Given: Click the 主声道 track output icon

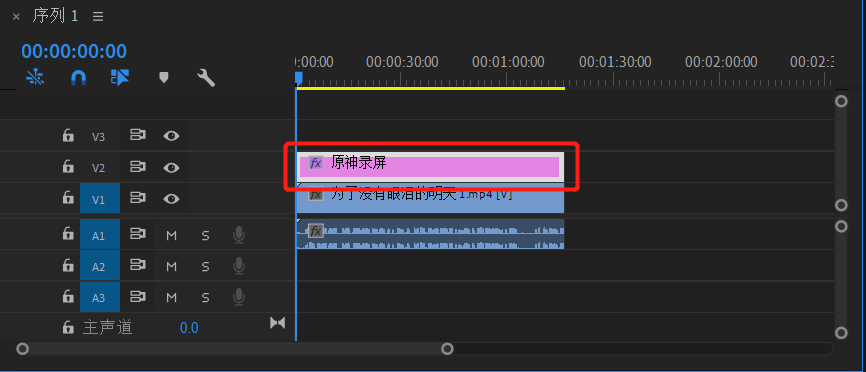Looking at the screenshot, I should [x=277, y=323].
